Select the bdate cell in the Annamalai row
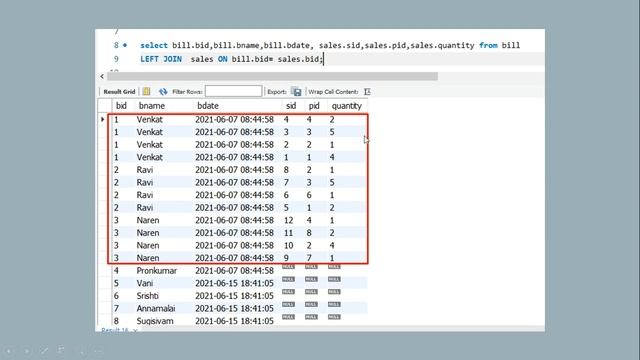Viewport: 640px width, 360px height. (x=234, y=309)
